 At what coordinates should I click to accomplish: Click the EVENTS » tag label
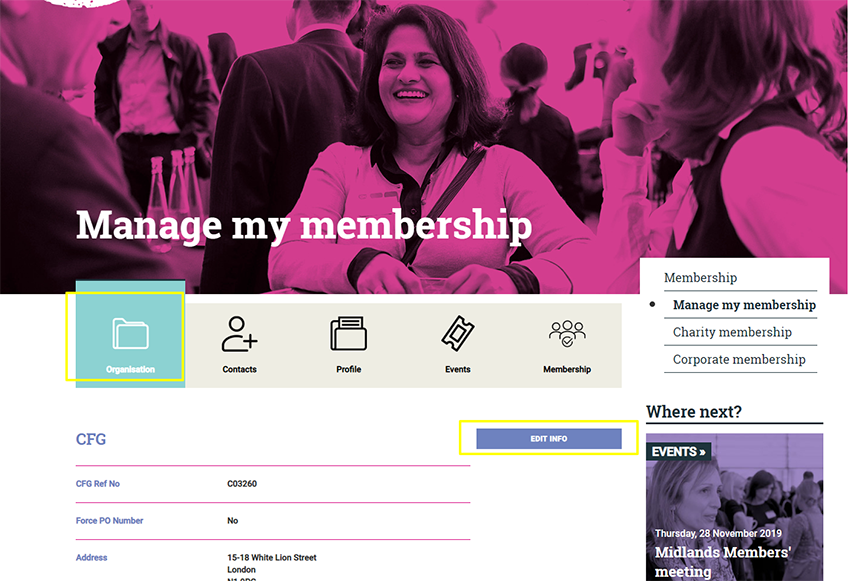[678, 451]
